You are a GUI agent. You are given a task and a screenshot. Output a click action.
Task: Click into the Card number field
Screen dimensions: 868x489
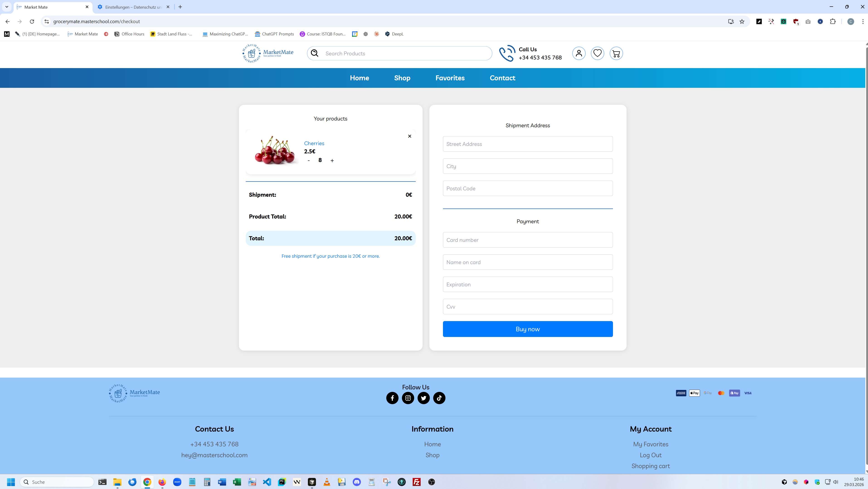click(x=527, y=240)
